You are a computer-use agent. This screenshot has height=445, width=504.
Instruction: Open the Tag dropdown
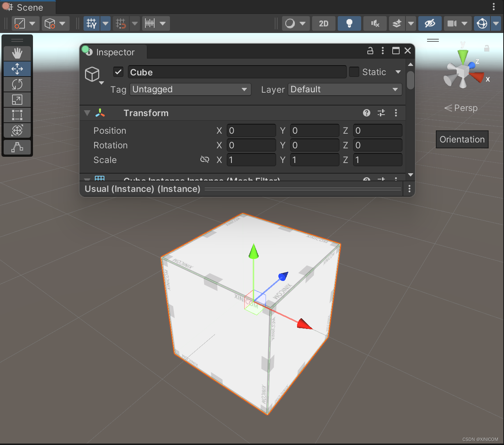190,89
